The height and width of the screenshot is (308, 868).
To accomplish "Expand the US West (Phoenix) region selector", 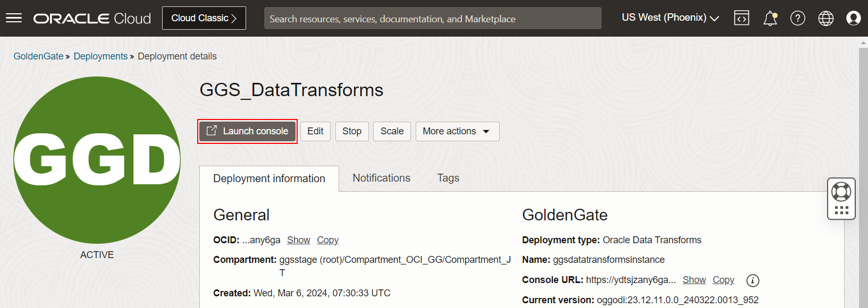I will [x=670, y=18].
